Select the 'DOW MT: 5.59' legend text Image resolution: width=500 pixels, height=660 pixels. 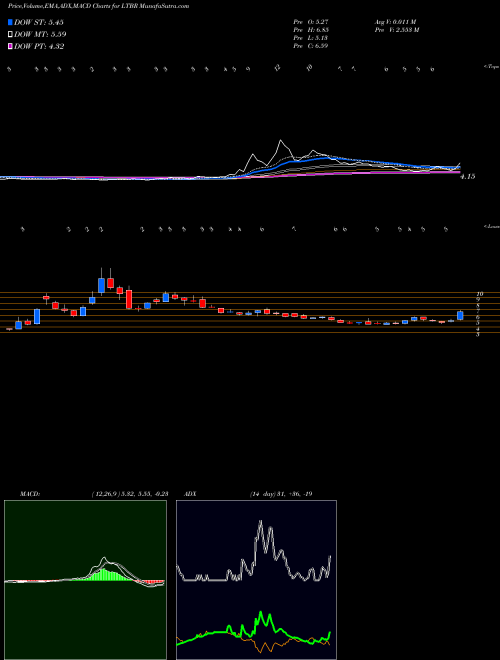pos(40,34)
